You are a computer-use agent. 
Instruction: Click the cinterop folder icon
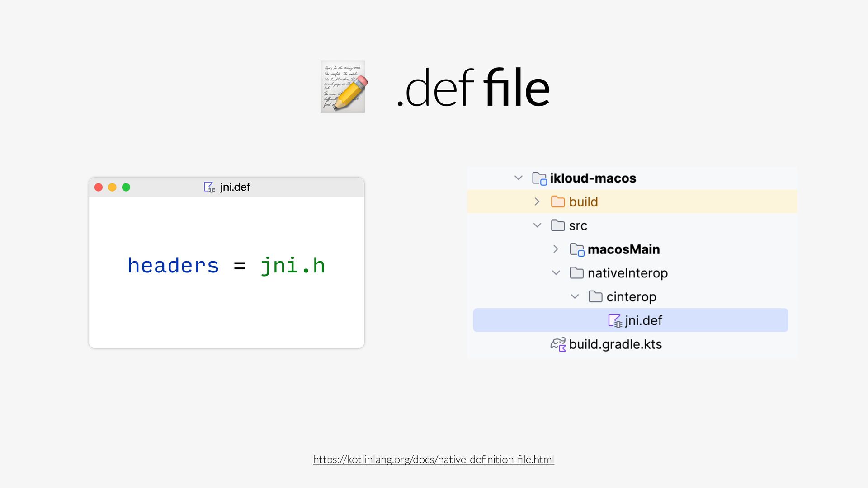tap(595, 297)
